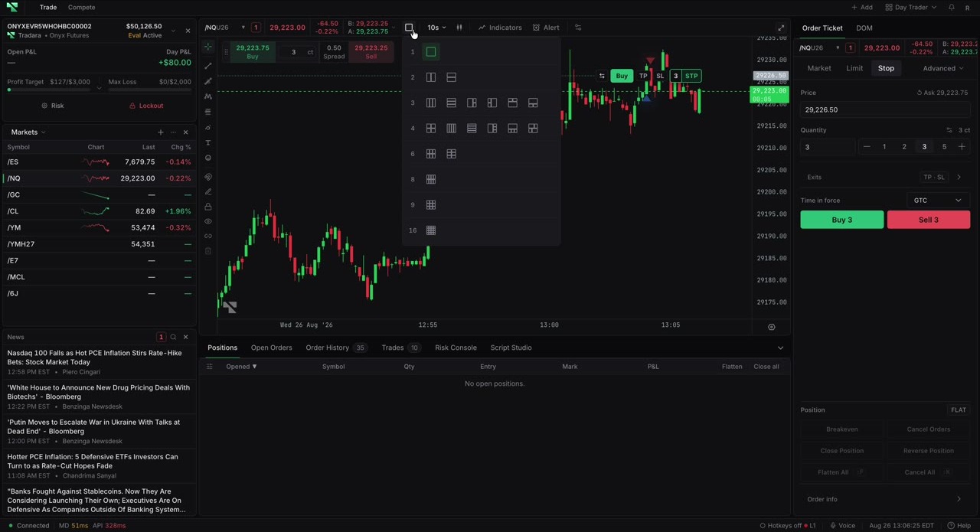Select quantity preset 5
This screenshot has height=532, width=980.
[x=944, y=147]
